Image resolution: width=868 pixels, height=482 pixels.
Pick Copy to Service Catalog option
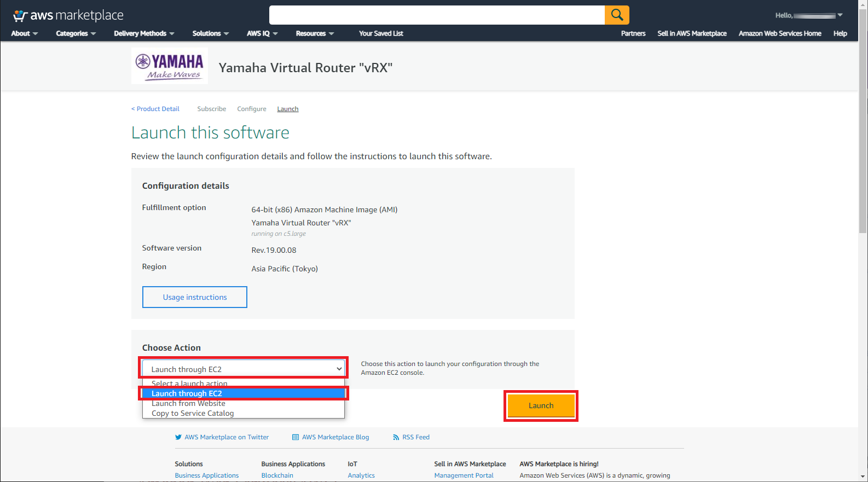tap(193, 414)
